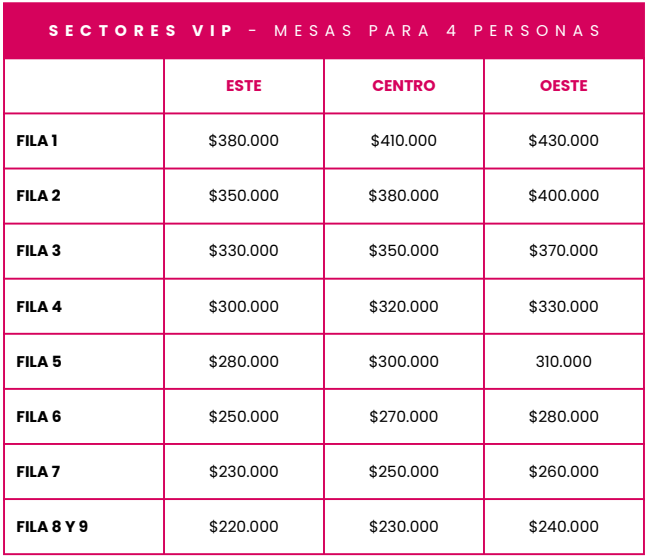The image size is (647, 560).
Task: Click the $370.000 price in Fila 3
Action: [563, 251]
